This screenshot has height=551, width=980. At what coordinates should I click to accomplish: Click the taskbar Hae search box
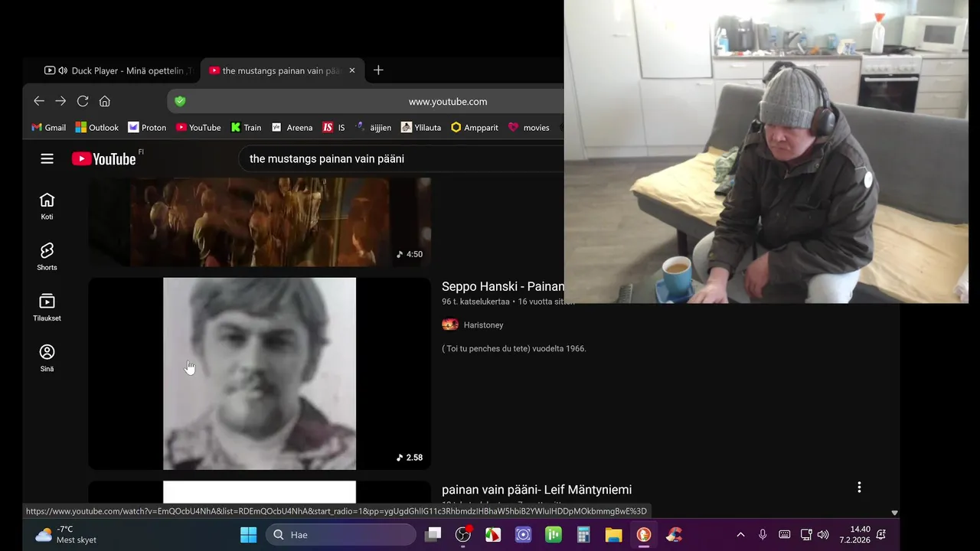click(x=340, y=535)
